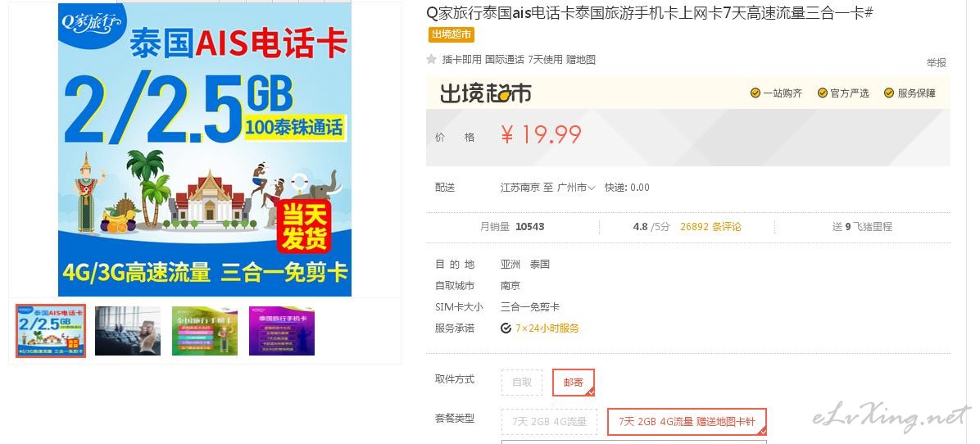Select the 自取 pickup option

pyautogui.click(x=522, y=383)
